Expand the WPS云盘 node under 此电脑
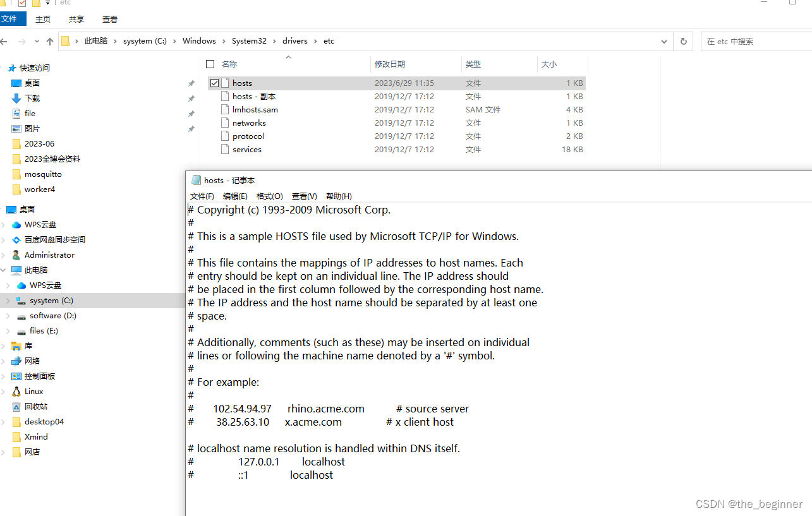Screen dimensions: 812x516 pyautogui.click(x=7, y=285)
